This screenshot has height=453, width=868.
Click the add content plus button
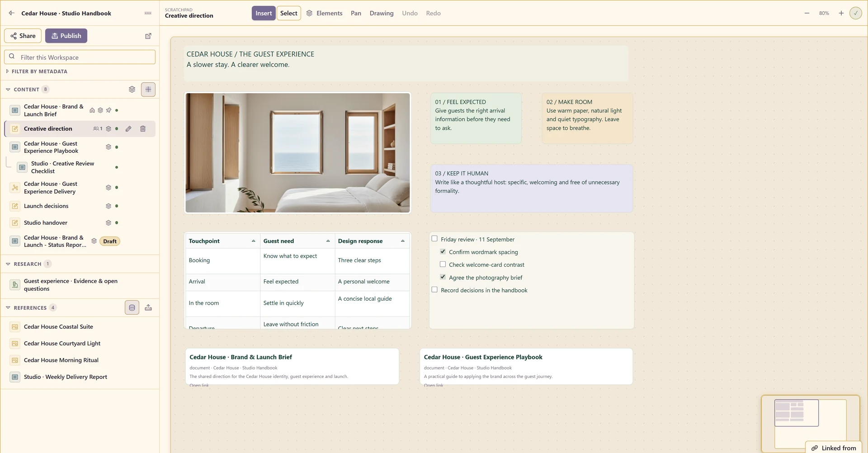[x=148, y=90]
